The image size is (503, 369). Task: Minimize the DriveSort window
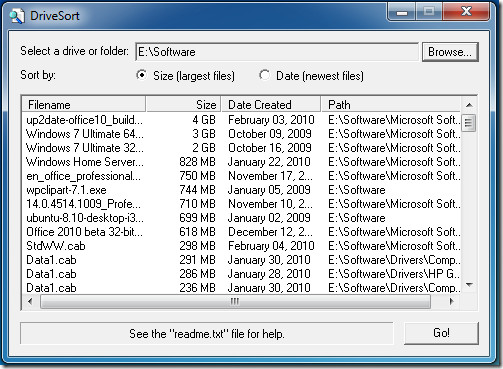point(402,12)
